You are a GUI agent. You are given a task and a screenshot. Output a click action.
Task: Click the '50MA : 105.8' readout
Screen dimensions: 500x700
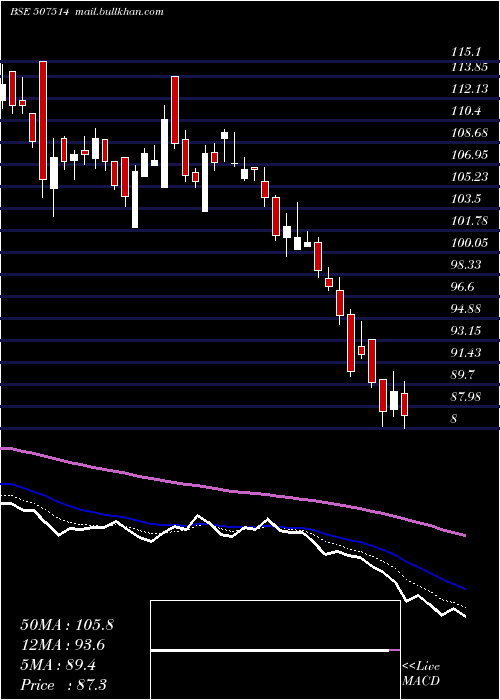tap(67, 625)
